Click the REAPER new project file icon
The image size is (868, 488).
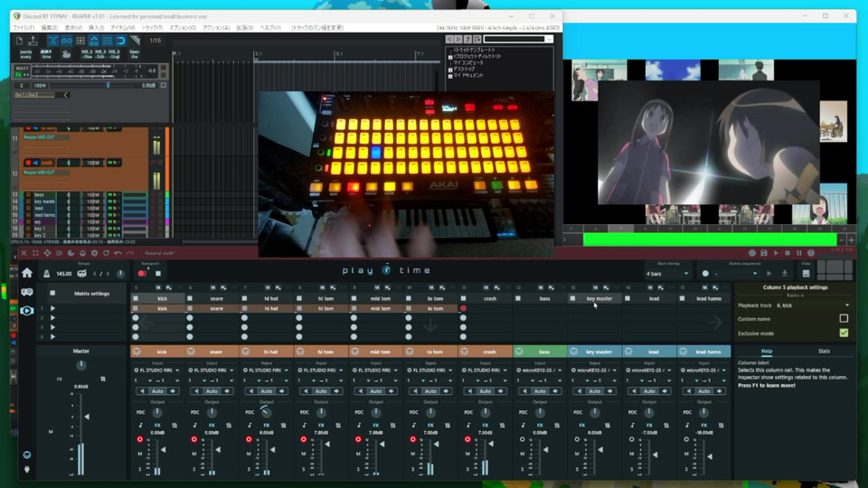click(x=21, y=41)
